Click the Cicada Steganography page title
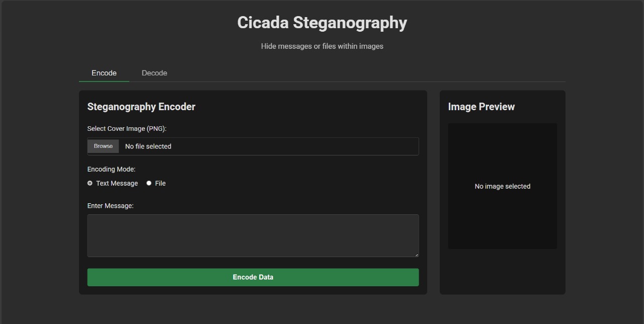The image size is (644, 324). tap(322, 23)
